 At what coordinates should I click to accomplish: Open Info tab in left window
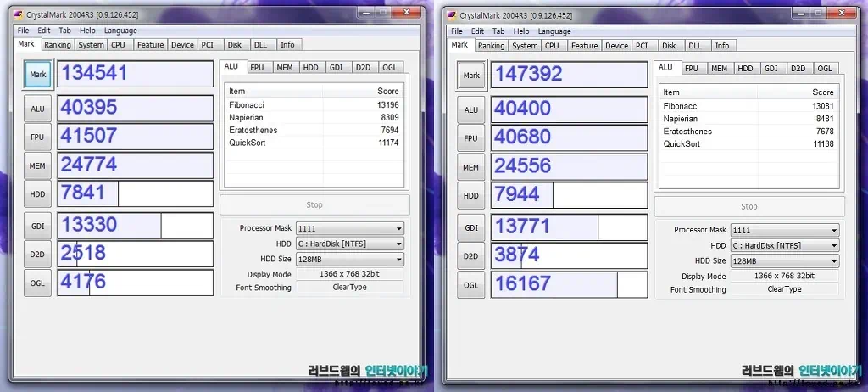pyautogui.click(x=287, y=45)
